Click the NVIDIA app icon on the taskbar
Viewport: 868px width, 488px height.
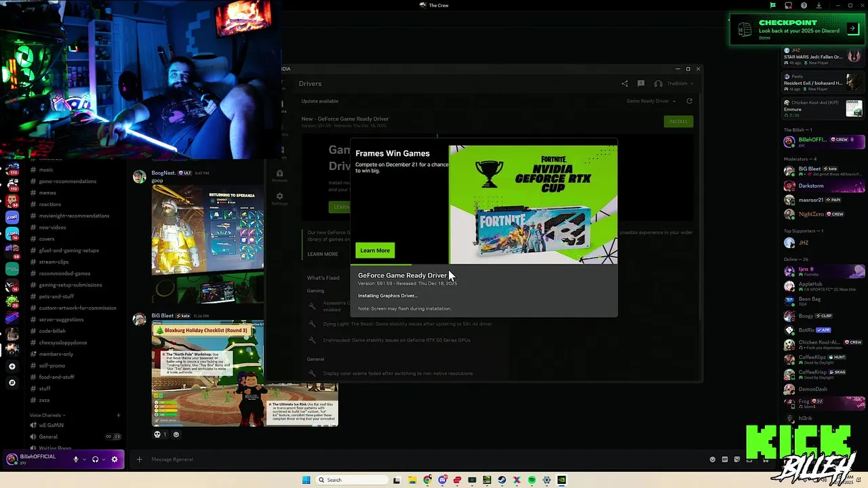tap(561, 480)
